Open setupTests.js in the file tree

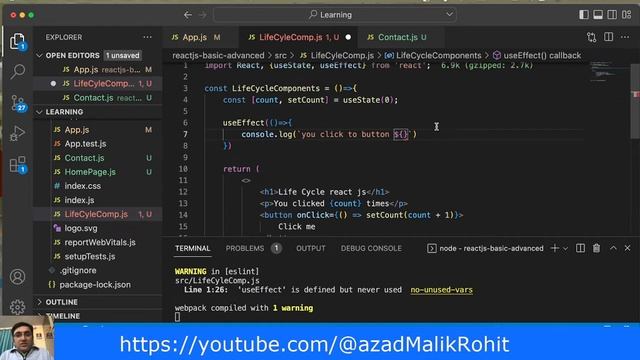pos(98,256)
